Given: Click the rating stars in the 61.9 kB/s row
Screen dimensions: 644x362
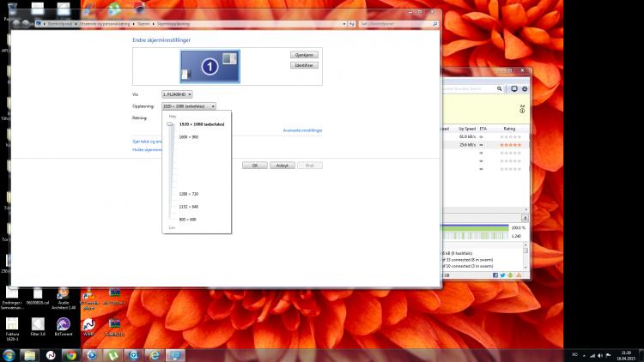Looking at the screenshot, I should 511,136.
